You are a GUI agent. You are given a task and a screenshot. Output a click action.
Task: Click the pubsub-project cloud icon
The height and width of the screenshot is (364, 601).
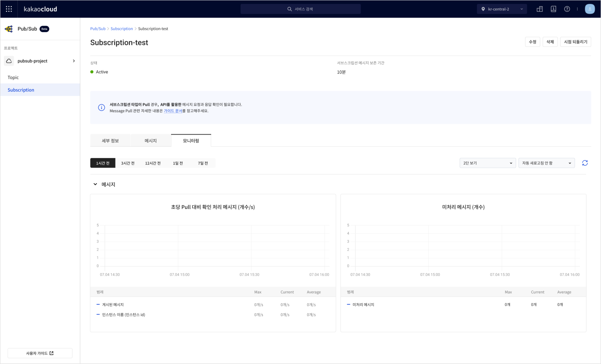coord(9,61)
